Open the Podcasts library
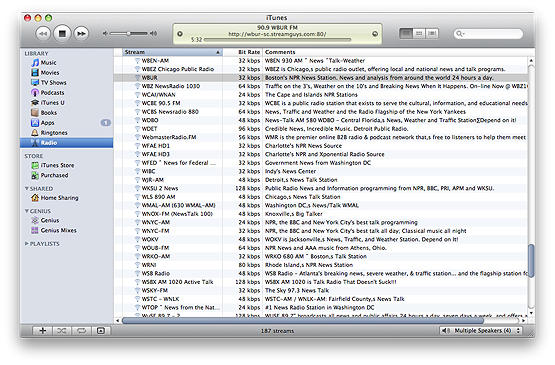 pyautogui.click(x=52, y=93)
